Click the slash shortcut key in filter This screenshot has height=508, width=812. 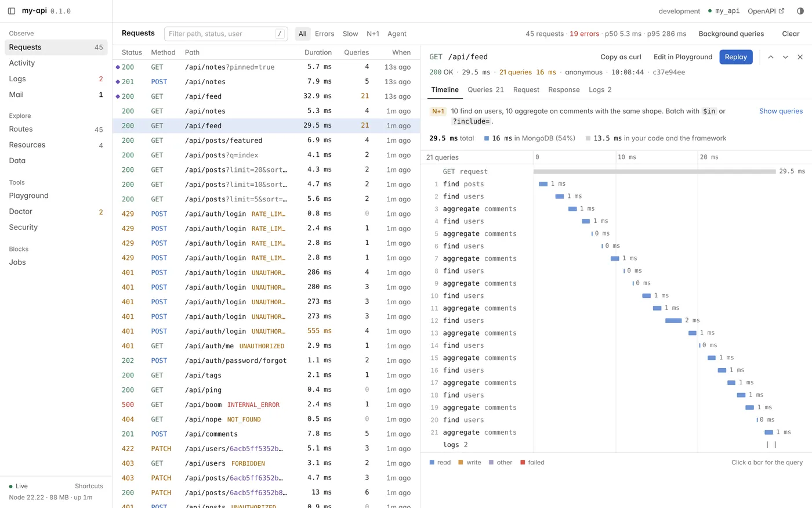280,34
